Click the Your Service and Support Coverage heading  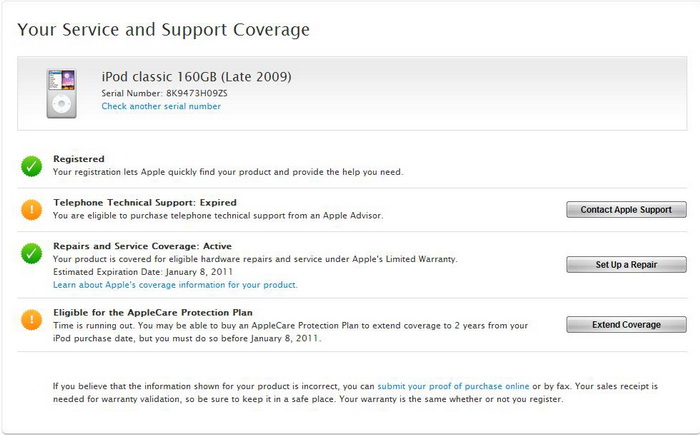[x=164, y=30]
